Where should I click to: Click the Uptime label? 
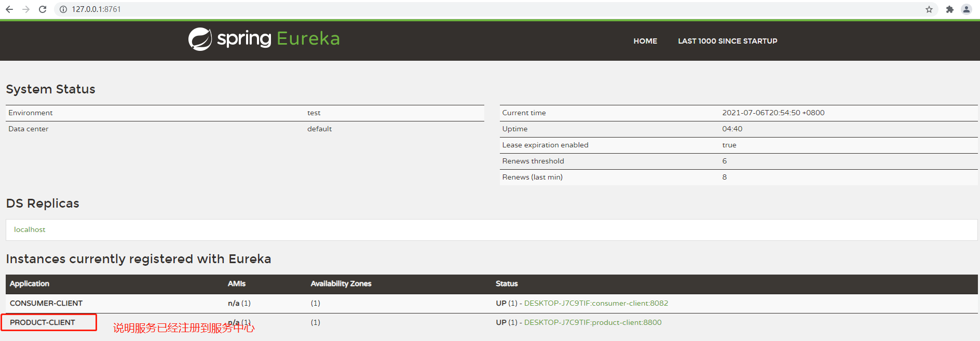coord(515,129)
